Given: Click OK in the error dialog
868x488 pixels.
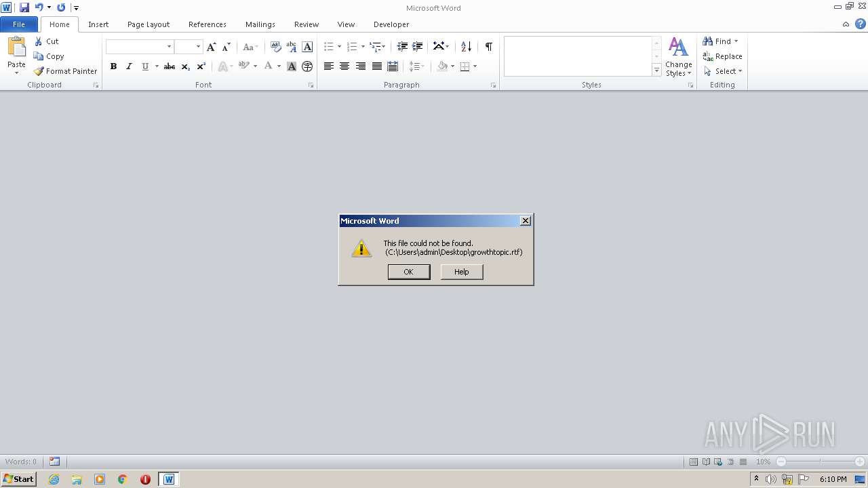Looking at the screenshot, I should pos(409,272).
